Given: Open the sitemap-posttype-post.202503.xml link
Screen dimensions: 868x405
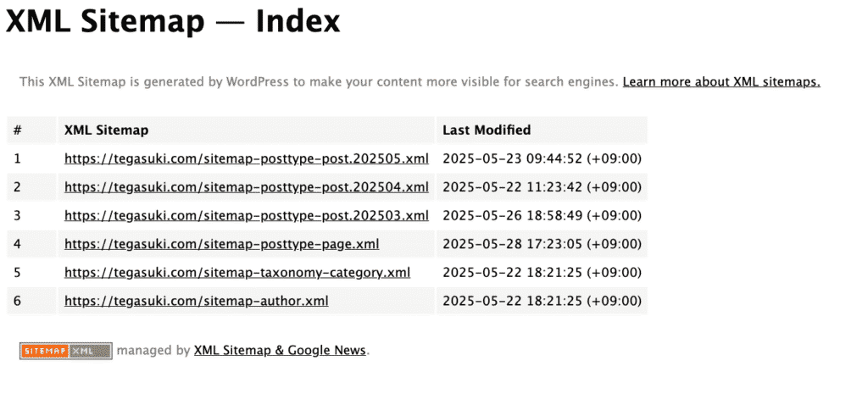Looking at the screenshot, I should (x=247, y=216).
